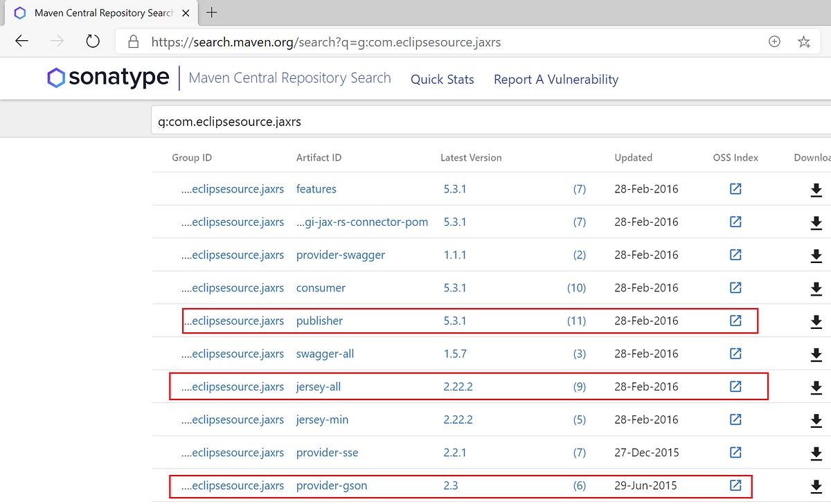This screenshot has height=504, width=831.
Task: Open a new browser tab
Action: point(212,12)
